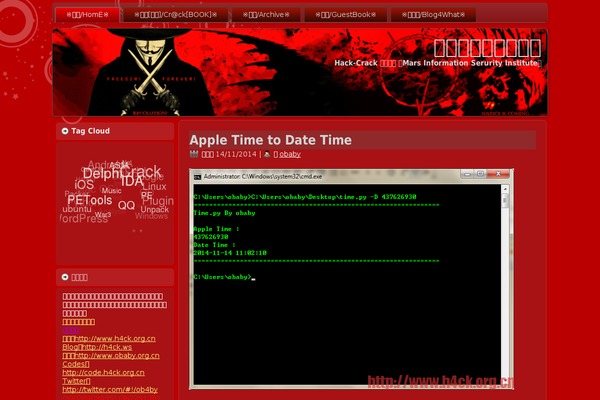
Task: Click the cmd window minimize button
Action: tap(467, 174)
